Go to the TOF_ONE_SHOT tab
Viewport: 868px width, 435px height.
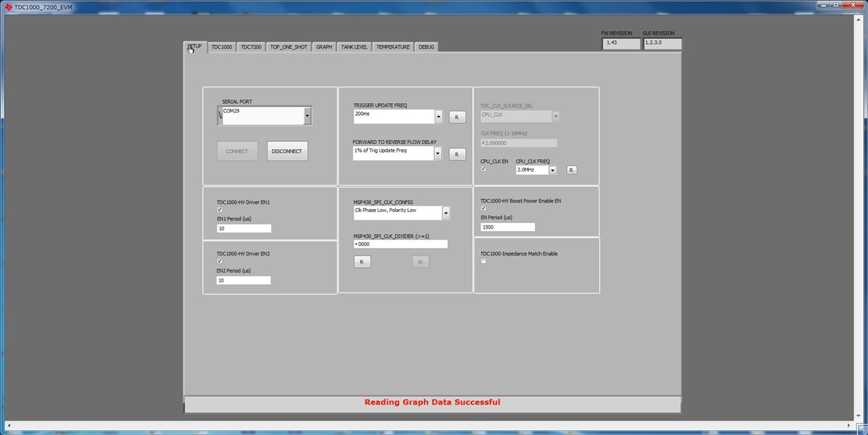point(289,47)
